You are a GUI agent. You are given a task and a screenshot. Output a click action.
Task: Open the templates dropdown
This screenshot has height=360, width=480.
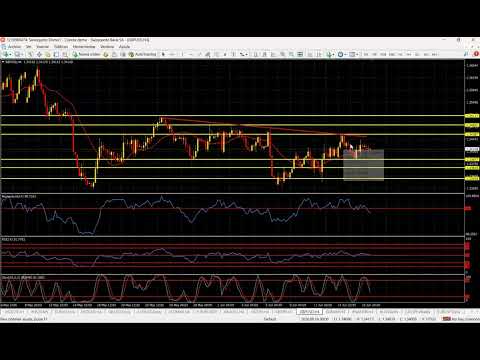(353, 54)
